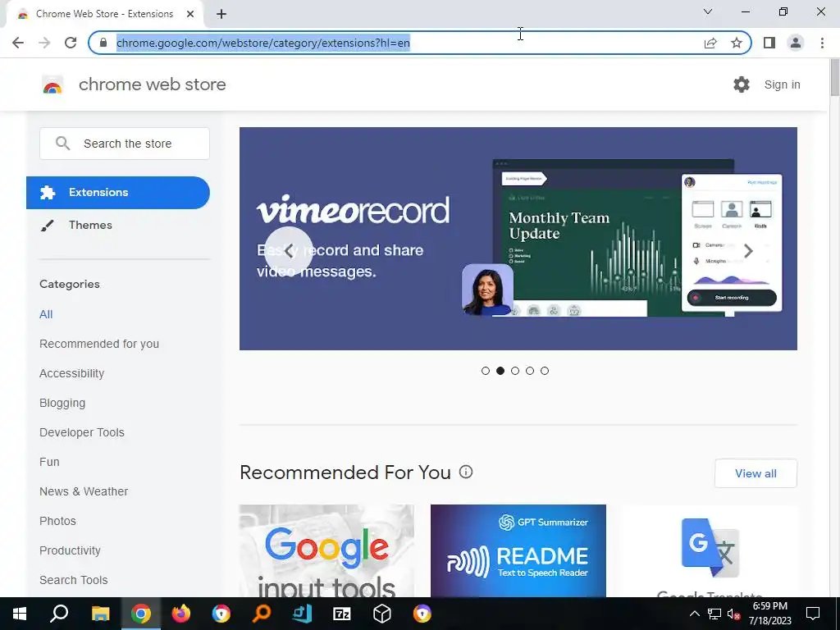The height and width of the screenshot is (630, 840).
Task: Open the tab search chevron
Action: pos(708,11)
